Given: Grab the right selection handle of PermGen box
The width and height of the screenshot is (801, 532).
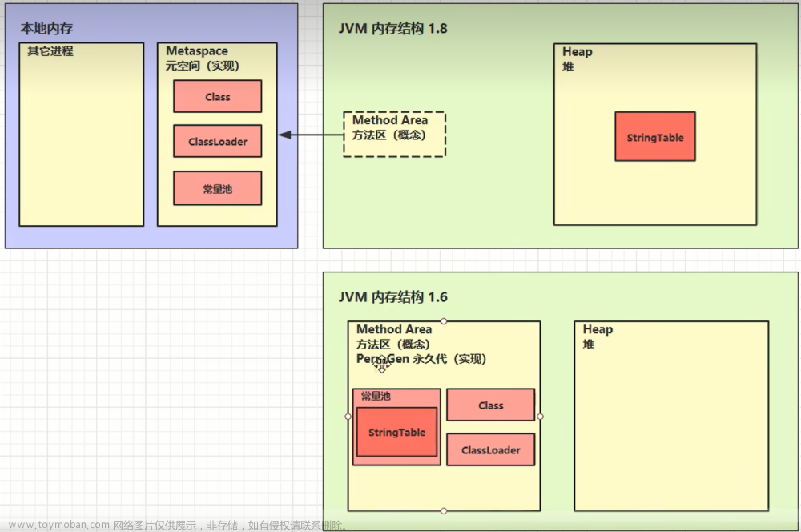Looking at the screenshot, I should click(541, 417).
